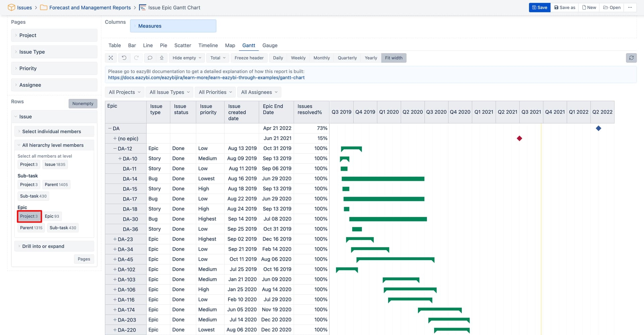The width and height of the screenshot is (644, 335).
Task: Open the more options ellipsis menu
Action: pyautogui.click(x=630, y=7)
